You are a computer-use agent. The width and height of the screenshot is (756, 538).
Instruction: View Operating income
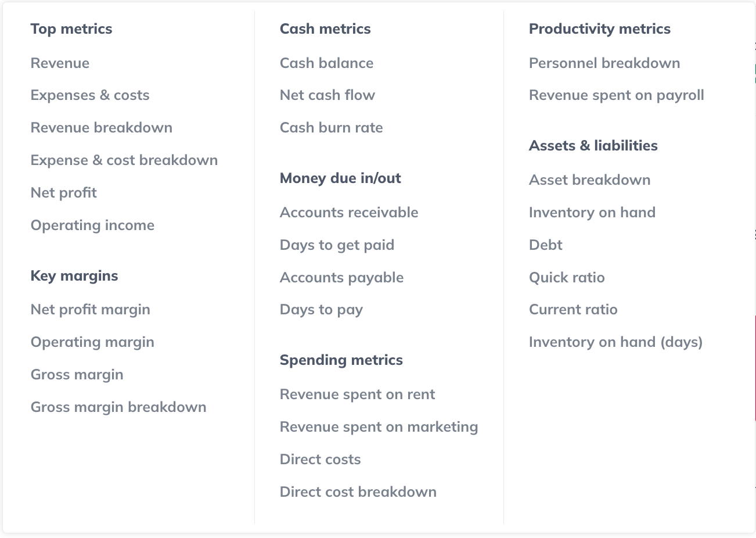92,225
